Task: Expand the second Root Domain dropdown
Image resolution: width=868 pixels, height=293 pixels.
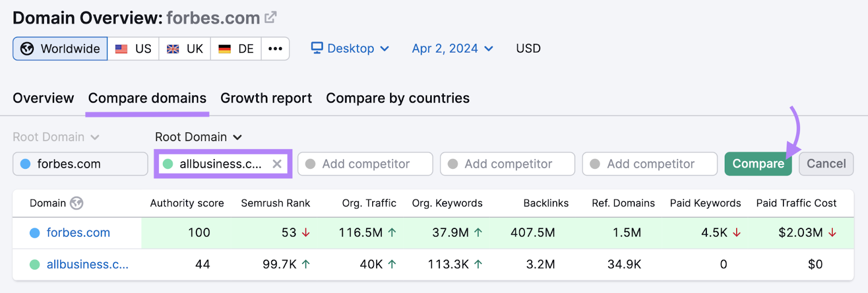Action: pyautogui.click(x=199, y=137)
